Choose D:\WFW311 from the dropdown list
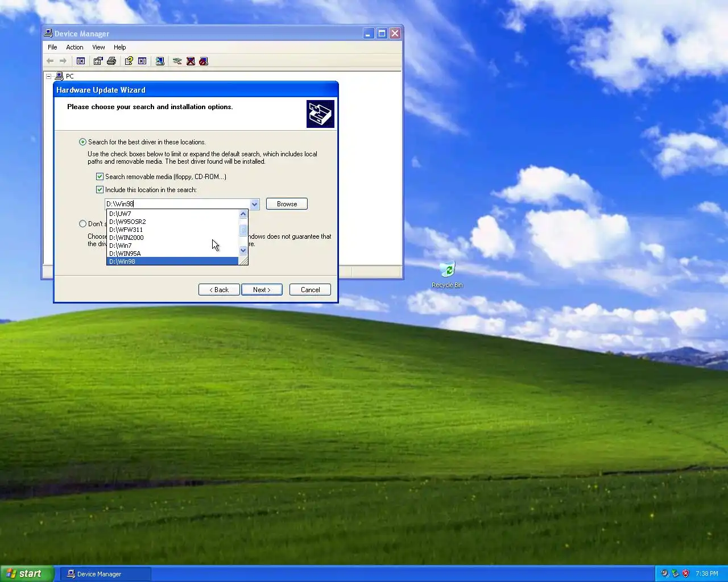Viewport: 728px width, 582px height. pos(172,230)
